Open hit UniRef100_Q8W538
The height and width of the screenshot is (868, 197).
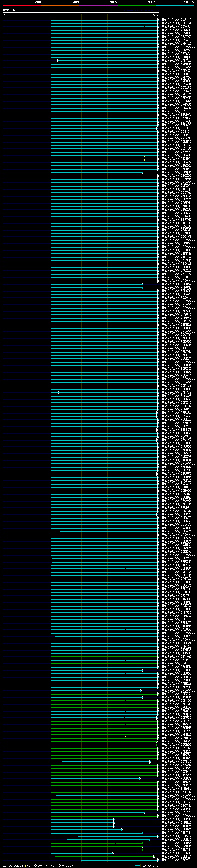[177, 30]
